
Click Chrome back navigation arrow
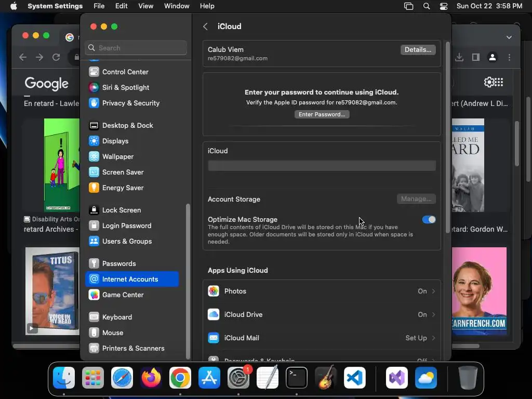pyautogui.click(x=23, y=57)
